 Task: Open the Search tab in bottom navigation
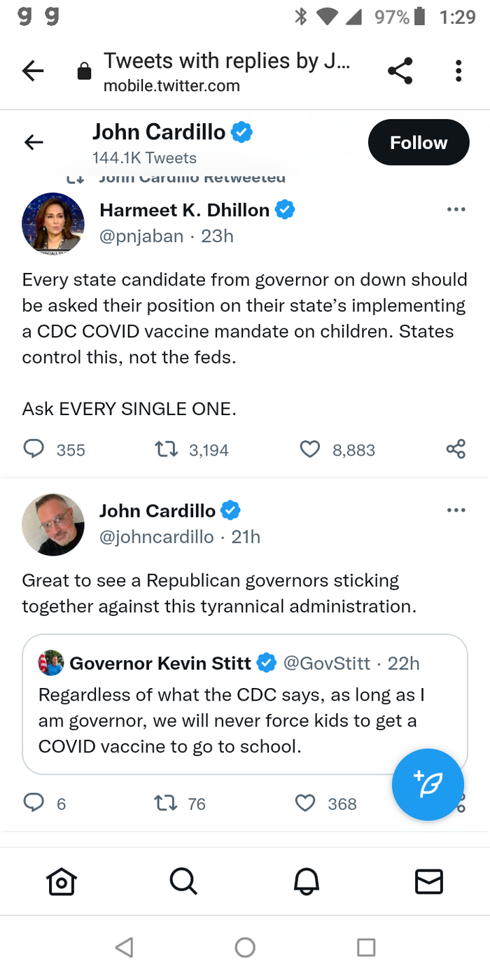point(183,881)
